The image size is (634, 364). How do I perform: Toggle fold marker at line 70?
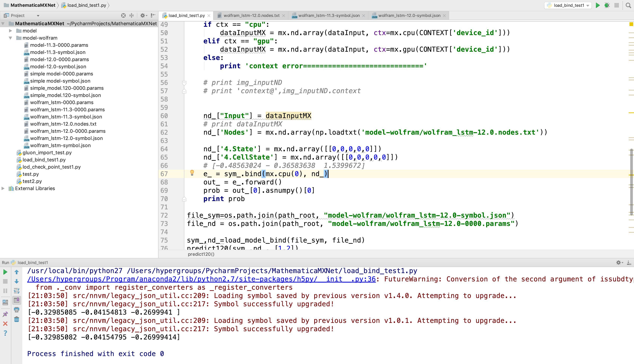click(x=184, y=199)
